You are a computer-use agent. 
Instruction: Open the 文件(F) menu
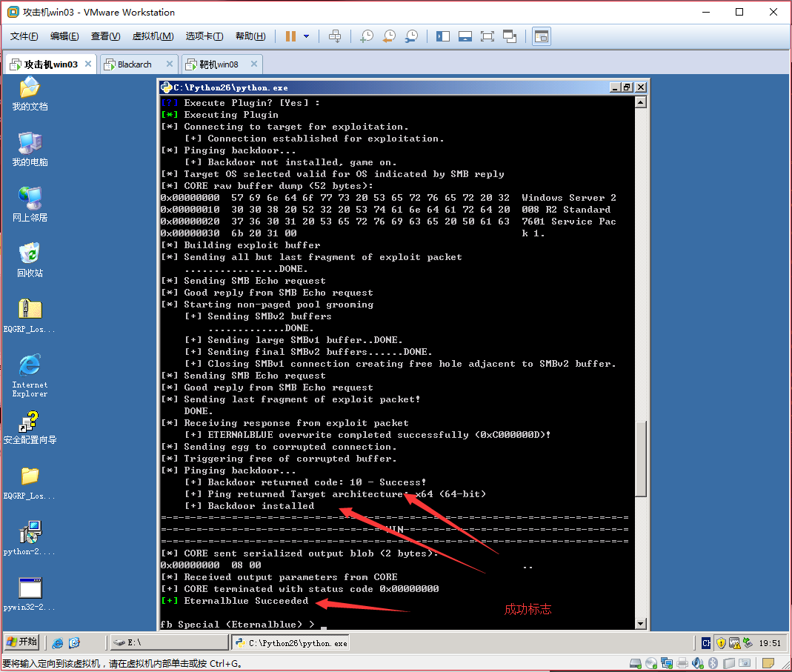pos(24,36)
